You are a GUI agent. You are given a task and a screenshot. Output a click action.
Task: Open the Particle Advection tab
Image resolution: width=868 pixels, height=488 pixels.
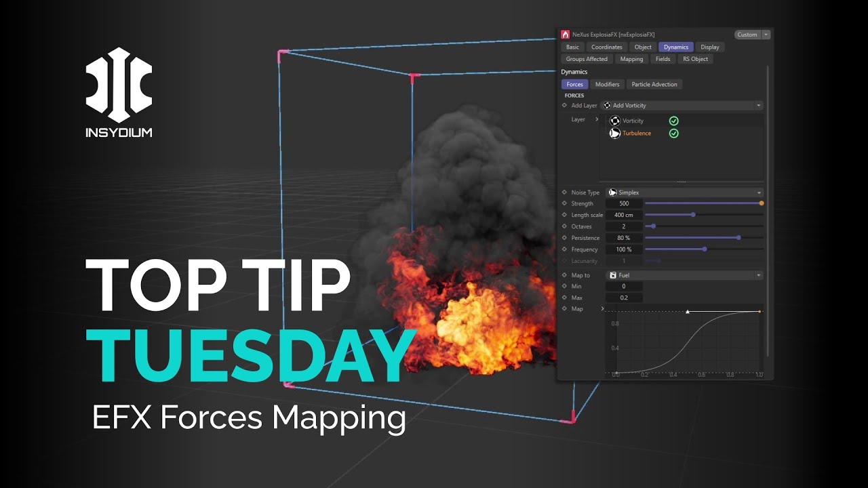pos(654,85)
